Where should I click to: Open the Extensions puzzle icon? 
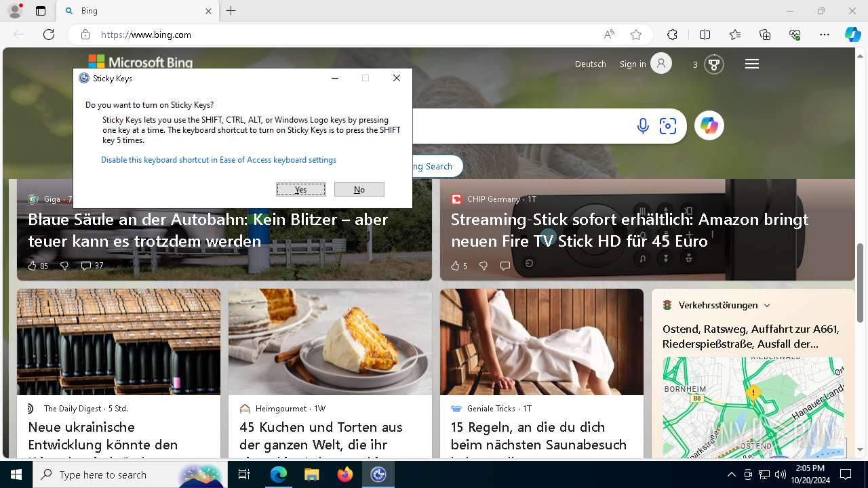672,35
